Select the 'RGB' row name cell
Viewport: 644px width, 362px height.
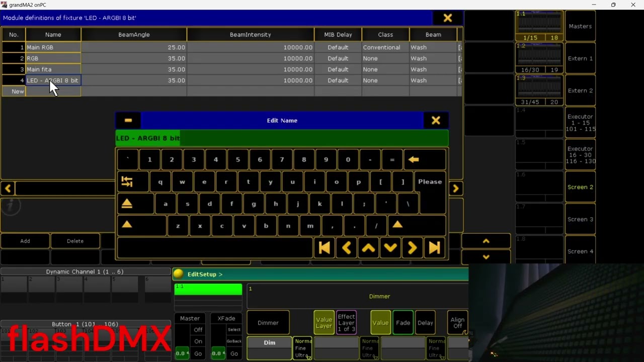coord(53,58)
